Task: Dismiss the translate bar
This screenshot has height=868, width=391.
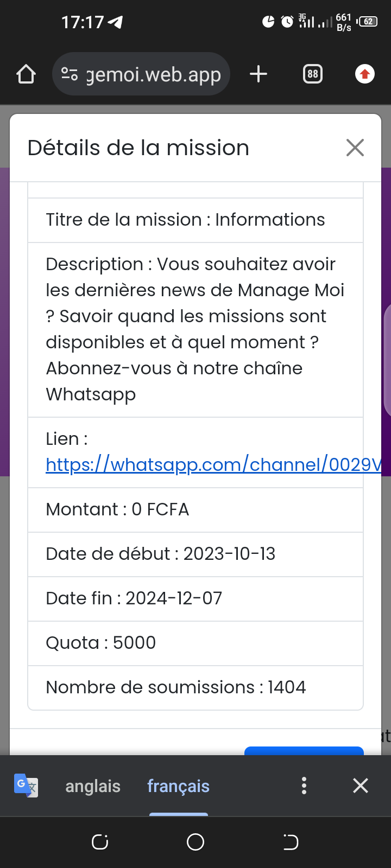Action: coord(361,786)
